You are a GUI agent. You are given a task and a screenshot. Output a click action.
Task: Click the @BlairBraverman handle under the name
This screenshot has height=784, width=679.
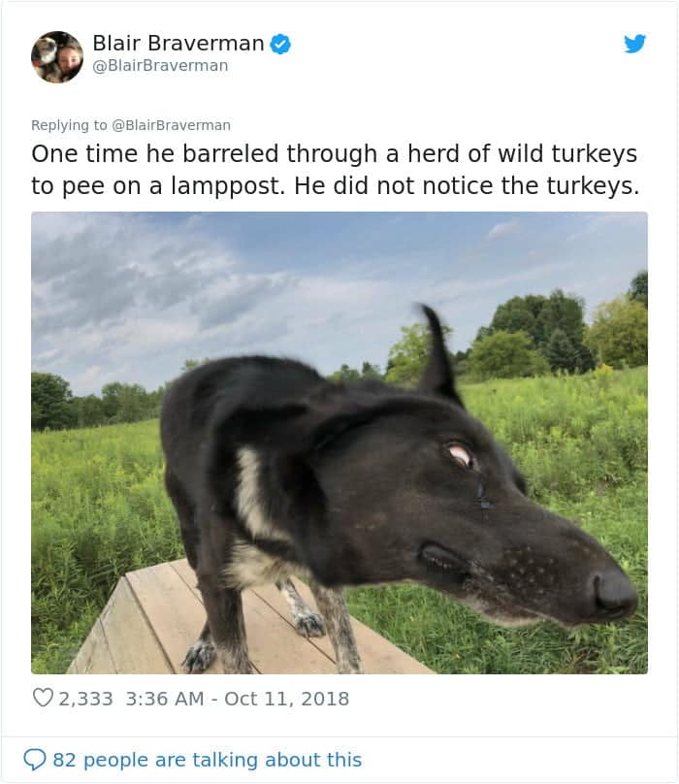point(160,66)
